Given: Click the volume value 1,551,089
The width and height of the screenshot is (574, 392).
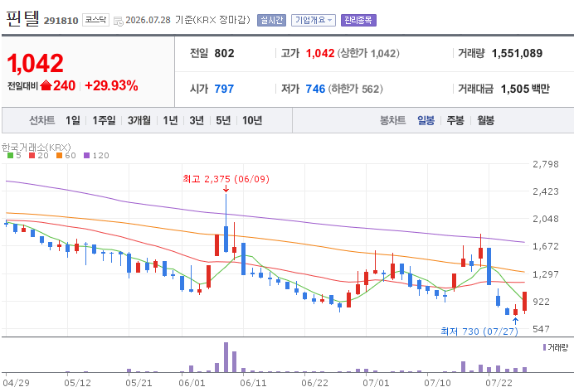Looking at the screenshot, I should point(517,53).
